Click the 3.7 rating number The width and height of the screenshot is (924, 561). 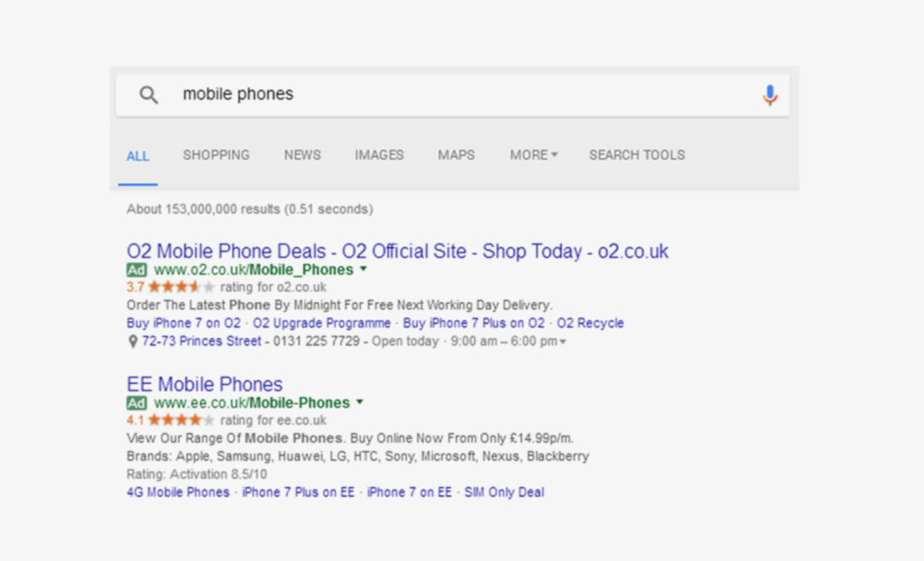[135, 287]
